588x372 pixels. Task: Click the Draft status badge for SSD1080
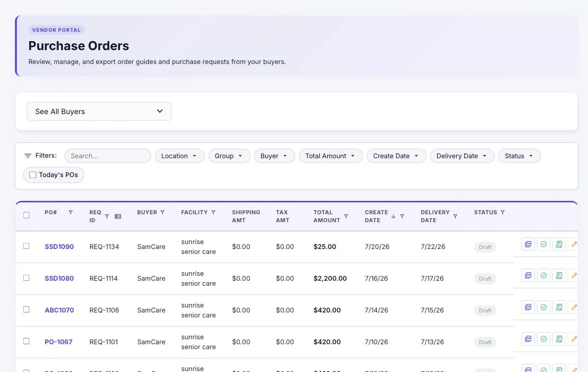[x=485, y=279]
